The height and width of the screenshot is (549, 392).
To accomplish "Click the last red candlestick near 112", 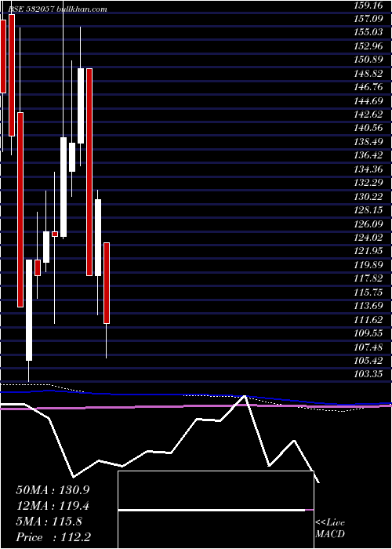I will click(x=107, y=283).
